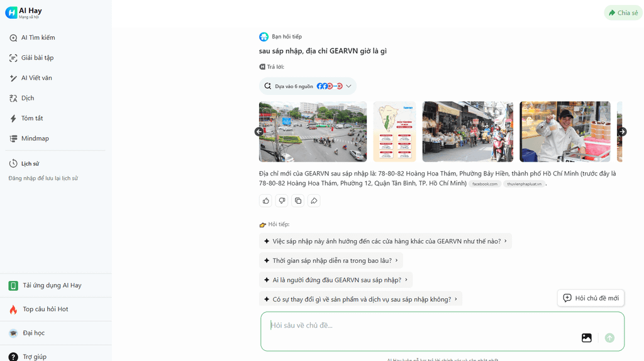
Task: Click the share answer arrow icon
Action: [314, 201]
